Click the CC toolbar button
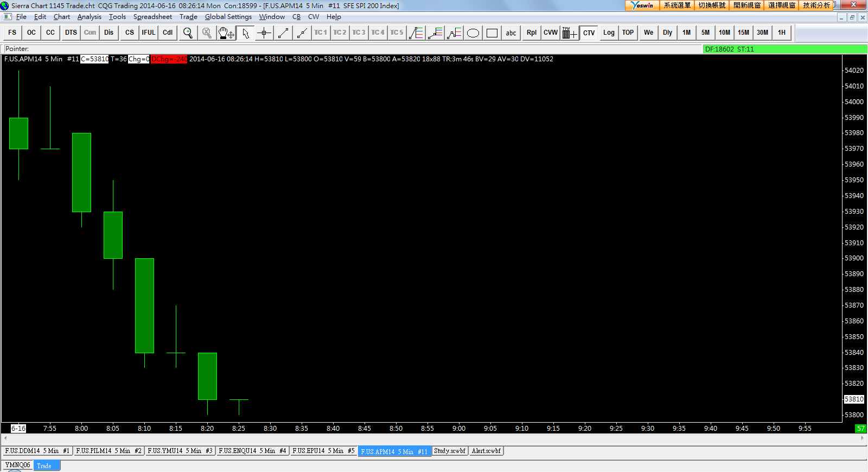This screenshot has height=472, width=868. (x=50, y=33)
